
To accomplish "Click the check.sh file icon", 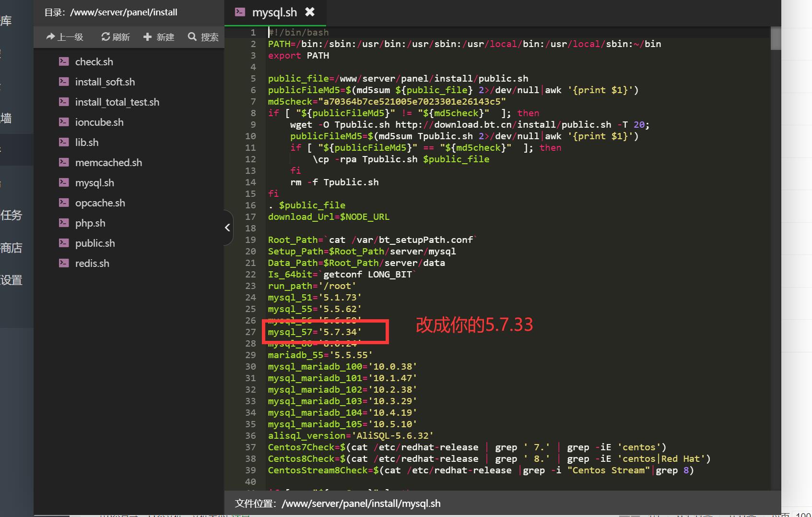I will 64,61.
